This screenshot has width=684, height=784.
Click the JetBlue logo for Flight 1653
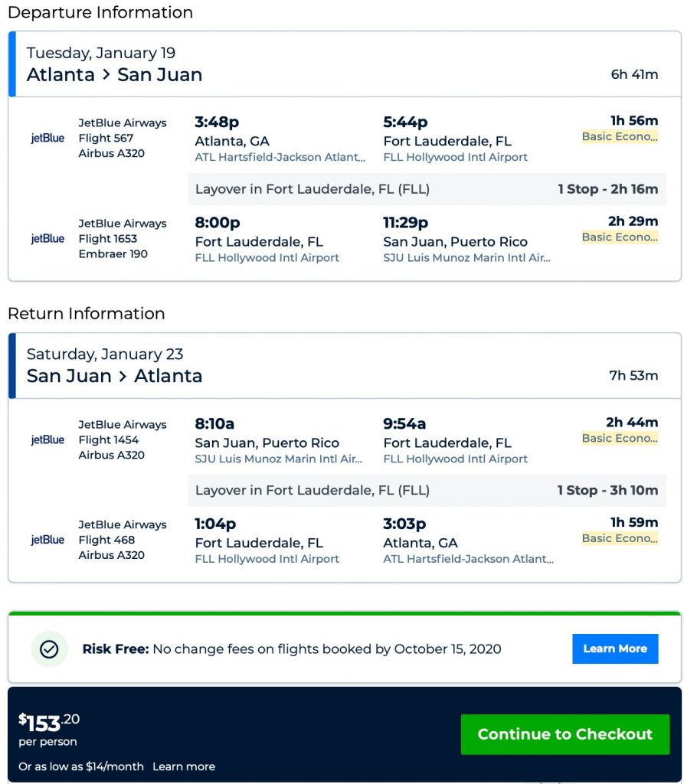pyautogui.click(x=47, y=239)
